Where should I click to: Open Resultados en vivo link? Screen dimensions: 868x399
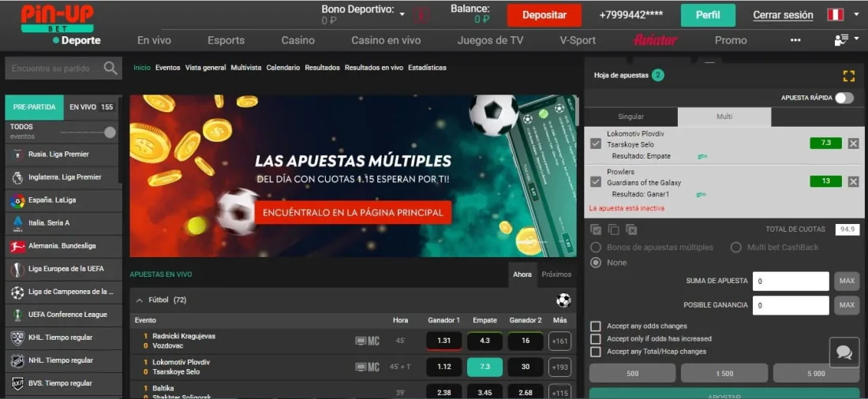tap(374, 68)
